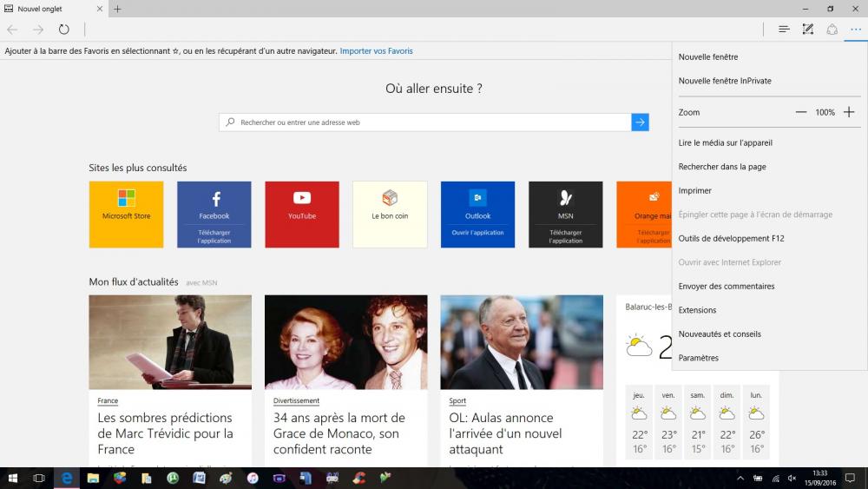Choose Extensions in the menu

(697, 310)
